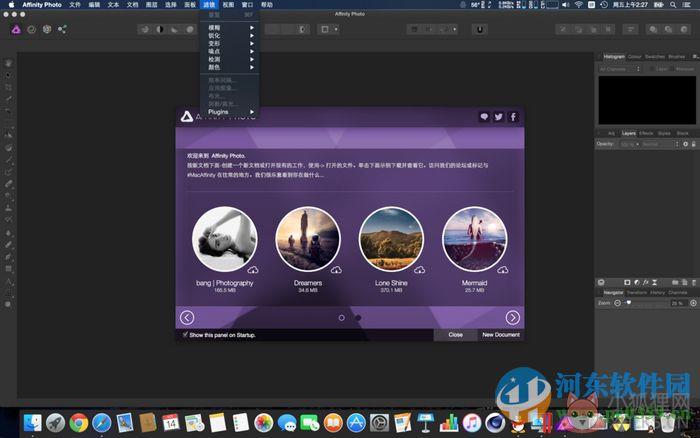This screenshot has height=438, width=700.
Task: Toggle Marquee checkbox in Histogram panel
Action: (x=672, y=69)
